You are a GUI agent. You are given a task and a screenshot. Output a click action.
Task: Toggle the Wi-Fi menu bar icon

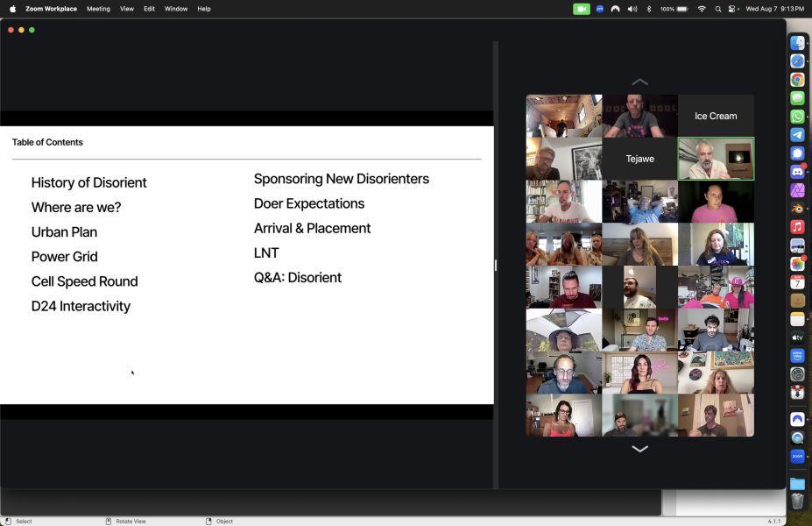tap(702, 9)
